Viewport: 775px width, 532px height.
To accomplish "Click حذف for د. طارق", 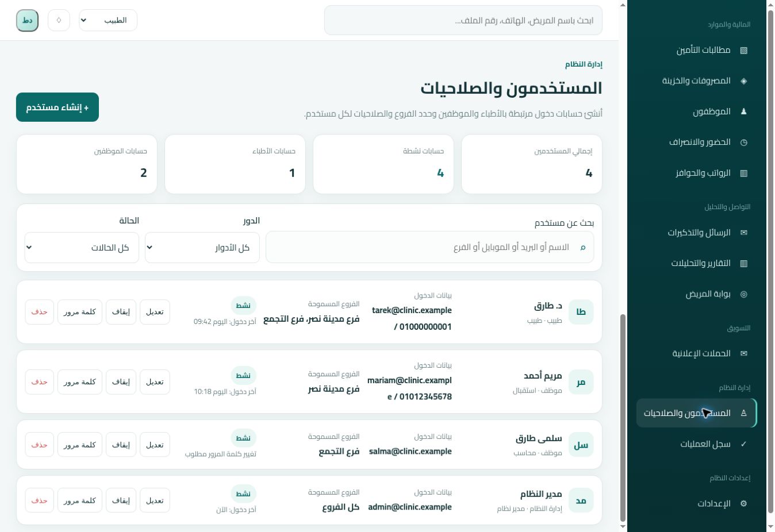I will tap(39, 312).
